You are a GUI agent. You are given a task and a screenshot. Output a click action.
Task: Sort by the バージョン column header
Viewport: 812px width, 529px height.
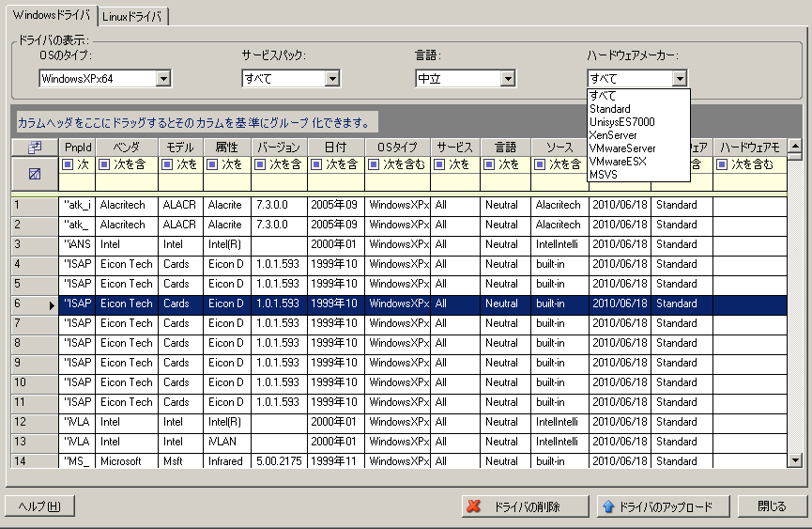pyautogui.click(x=279, y=148)
